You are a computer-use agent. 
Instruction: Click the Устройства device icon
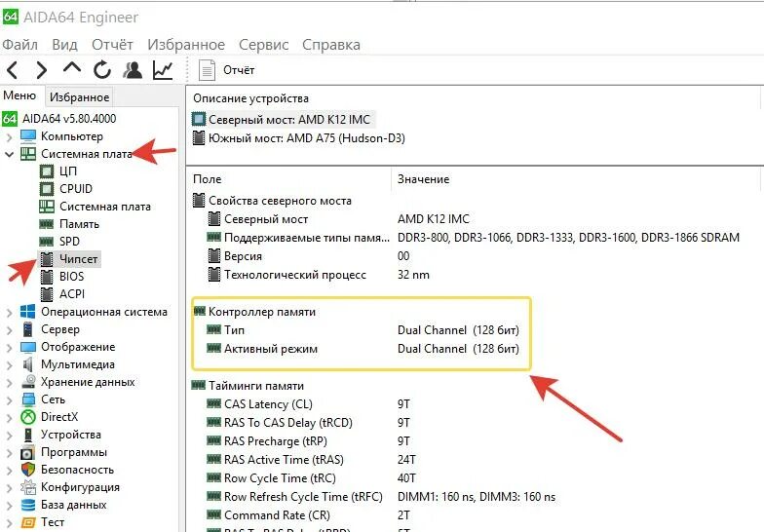coord(28,435)
